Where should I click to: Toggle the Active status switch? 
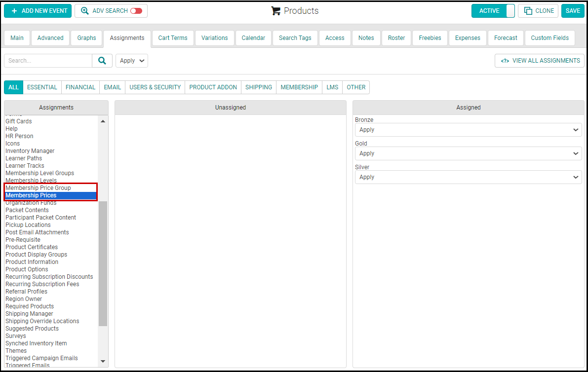[510, 11]
